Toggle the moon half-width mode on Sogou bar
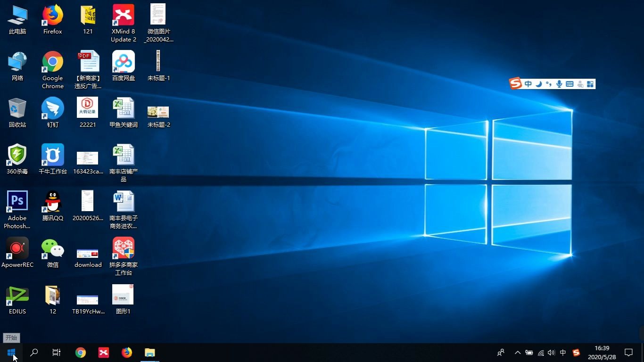The height and width of the screenshot is (362, 644). coord(538,84)
